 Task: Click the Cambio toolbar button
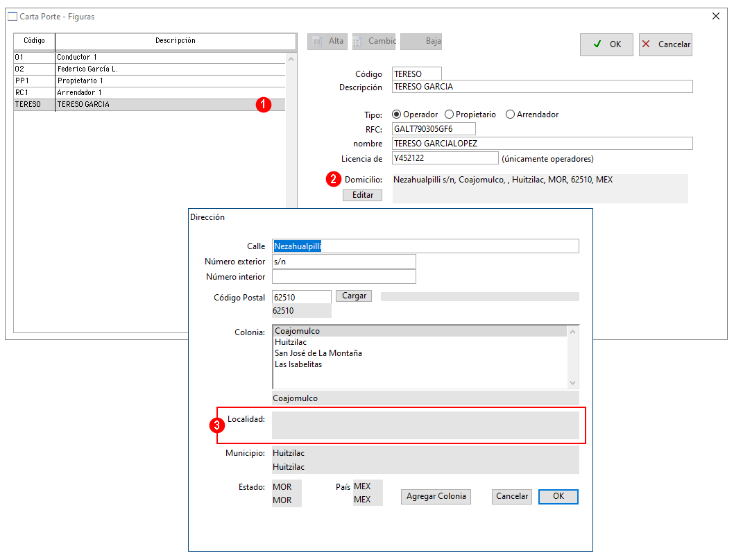[374, 42]
